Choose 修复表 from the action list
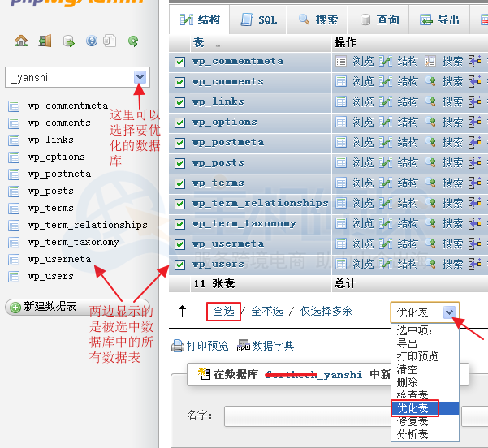488x448 pixels. pyautogui.click(x=425, y=421)
